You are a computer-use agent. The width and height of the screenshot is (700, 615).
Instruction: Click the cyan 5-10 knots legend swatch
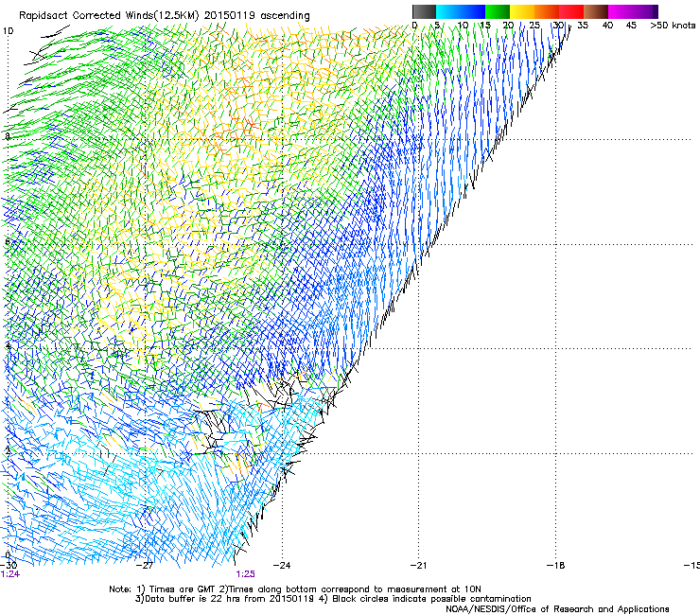448,11
